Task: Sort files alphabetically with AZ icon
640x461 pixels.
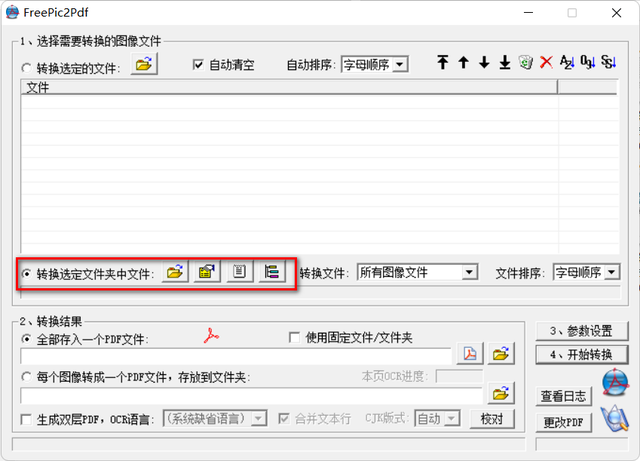Action: pyautogui.click(x=567, y=62)
